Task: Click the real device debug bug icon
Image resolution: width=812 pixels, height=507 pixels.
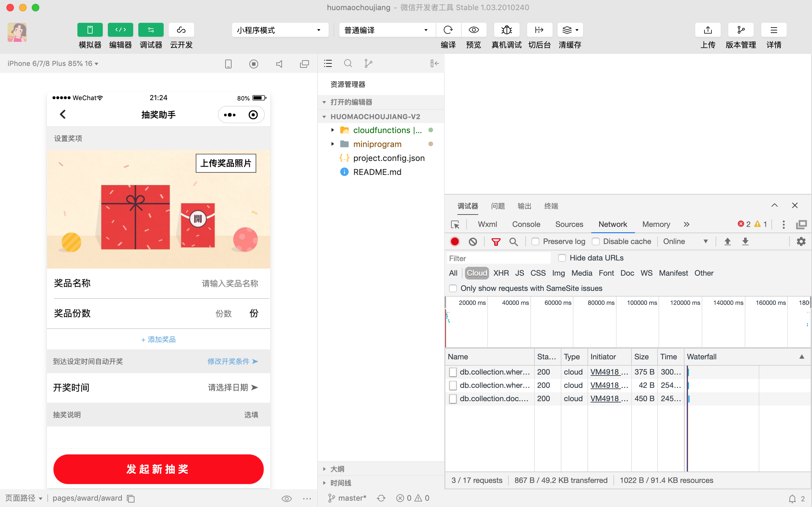Action: 506,30
